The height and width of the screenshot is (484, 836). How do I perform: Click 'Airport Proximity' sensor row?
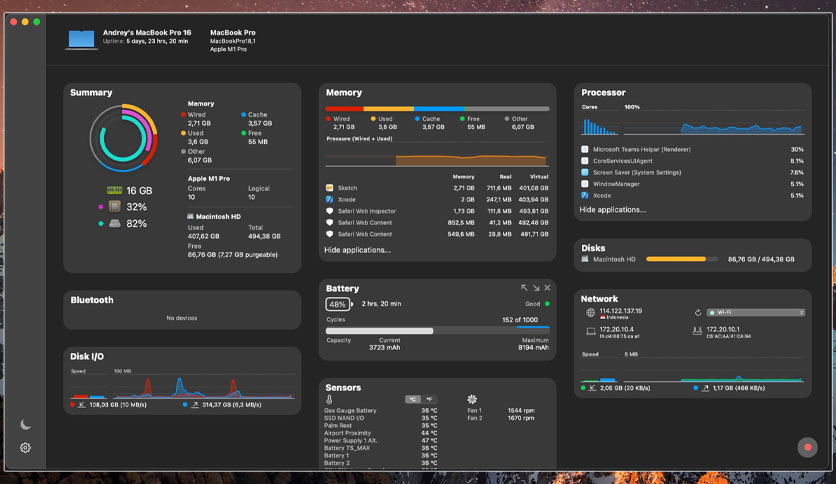coord(381,433)
